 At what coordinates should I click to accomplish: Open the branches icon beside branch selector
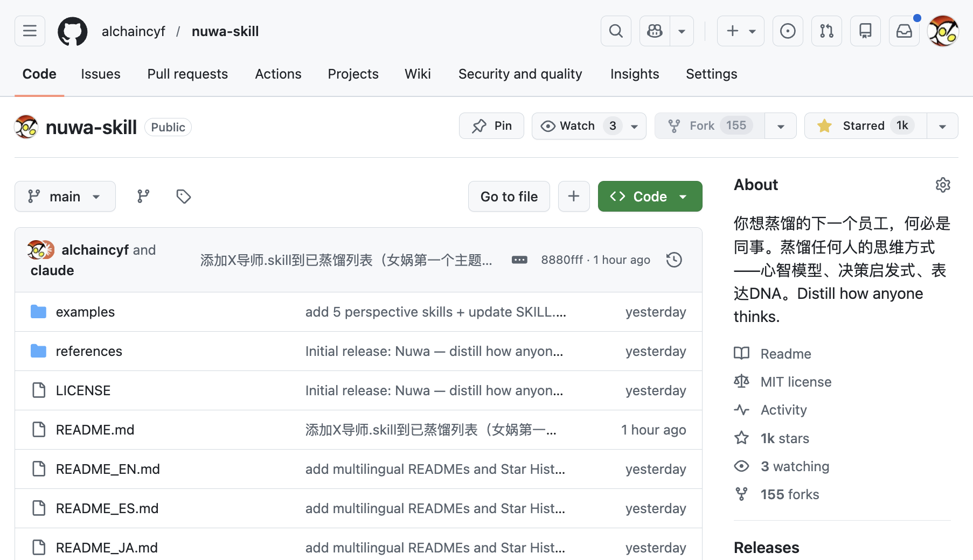143,196
